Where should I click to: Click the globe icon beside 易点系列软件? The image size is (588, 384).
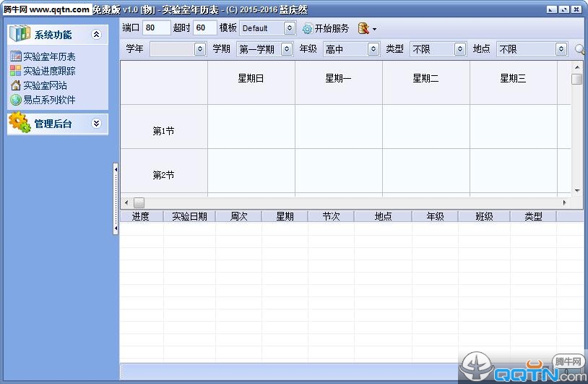16,100
